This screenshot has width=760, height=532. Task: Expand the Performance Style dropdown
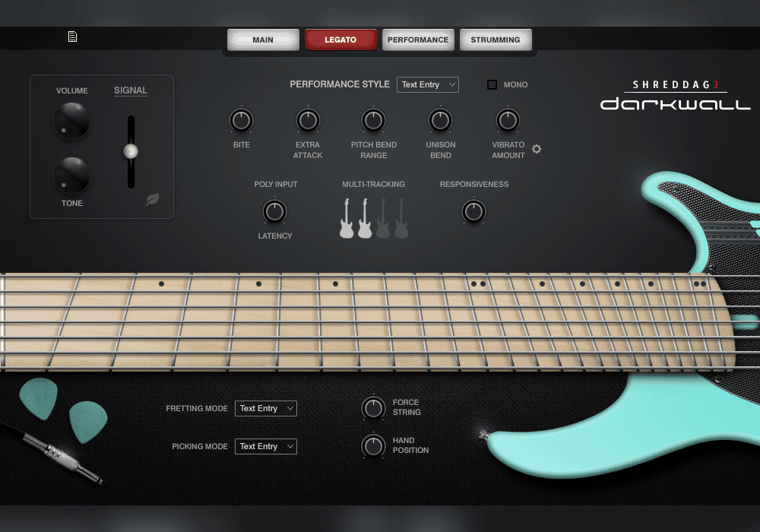click(x=427, y=84)
